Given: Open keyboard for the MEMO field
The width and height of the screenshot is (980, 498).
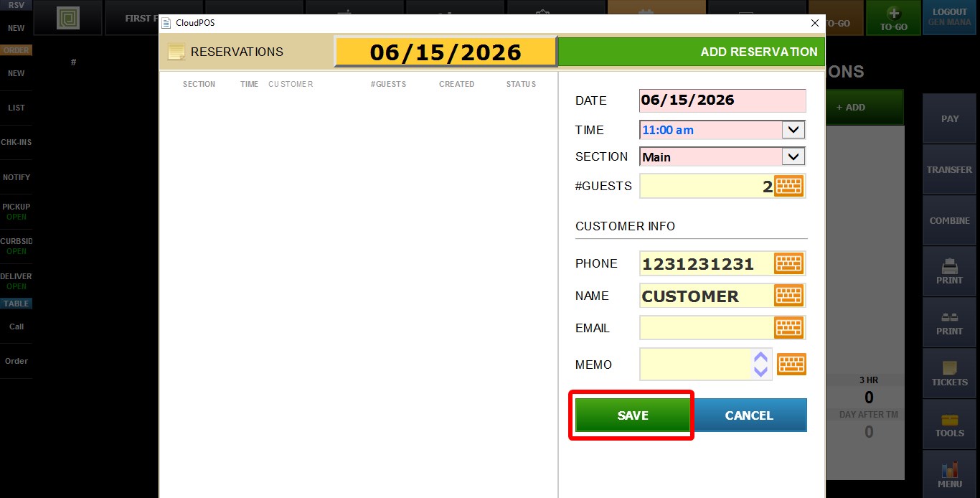Looking at the screenshot, I should tap(791, 364).
